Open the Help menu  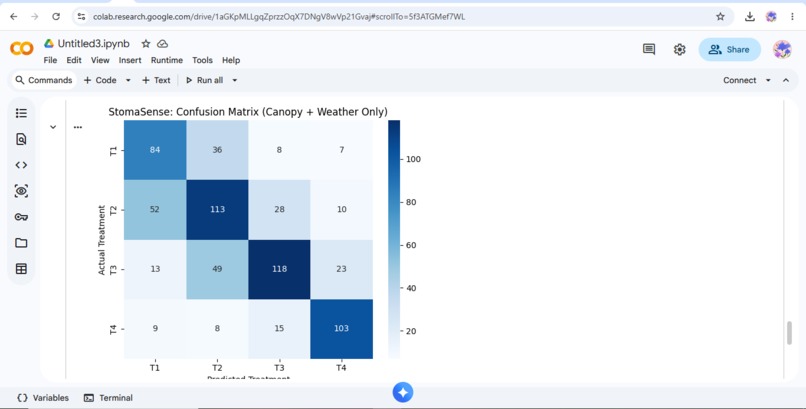click(x=231, y=60)
